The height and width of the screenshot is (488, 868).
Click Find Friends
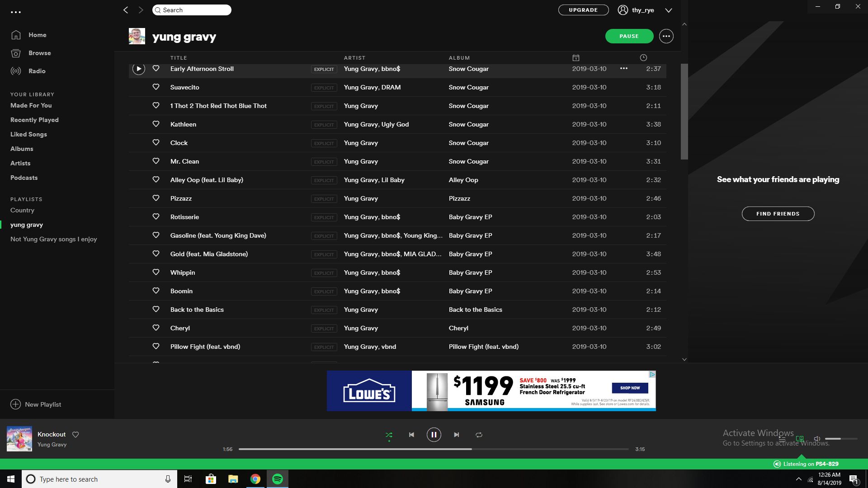[778, 213]
